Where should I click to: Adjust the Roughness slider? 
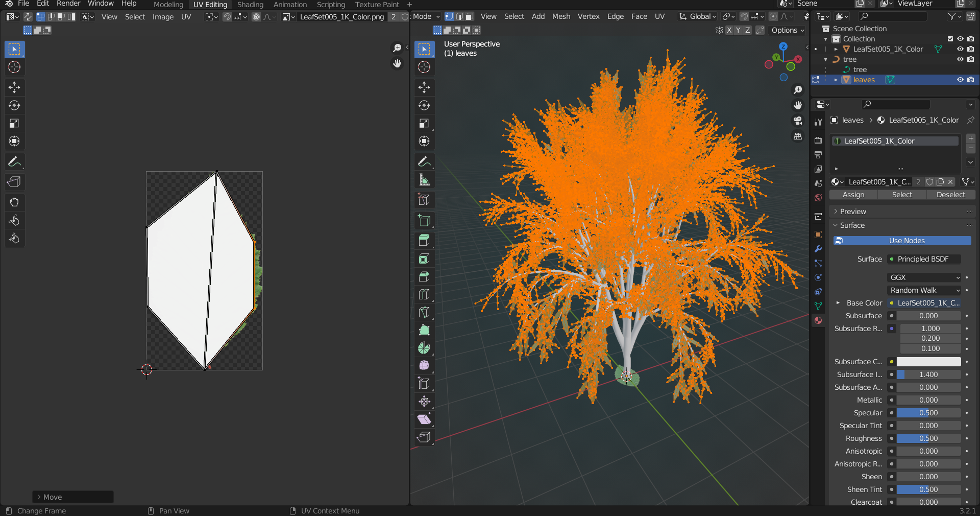click(x=928, y=438)
